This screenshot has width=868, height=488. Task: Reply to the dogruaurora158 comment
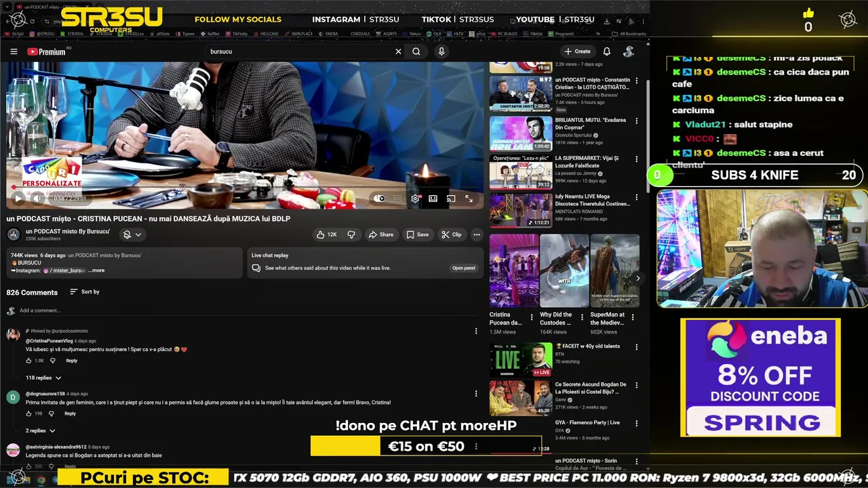point(70,413)
